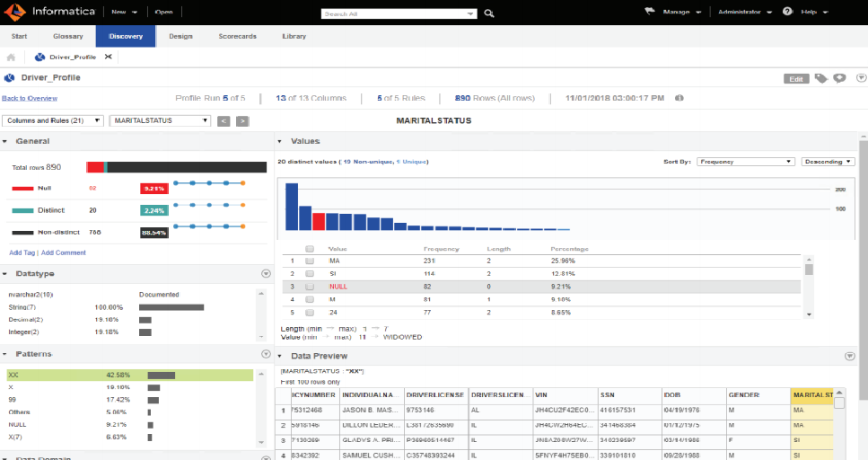Select the XX pattern row
This screenshot has height=460, width=868.
[x=129, y=376]
